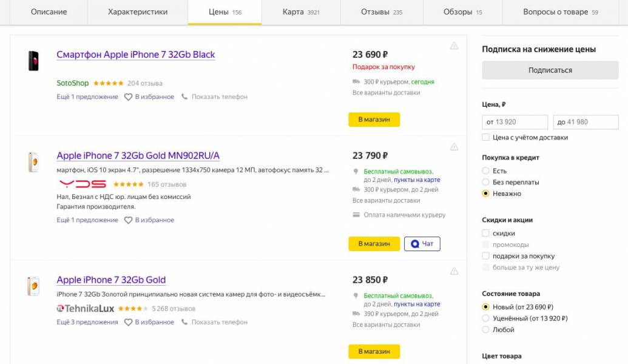Open the Карта 3921 tab

pos(301,12)
